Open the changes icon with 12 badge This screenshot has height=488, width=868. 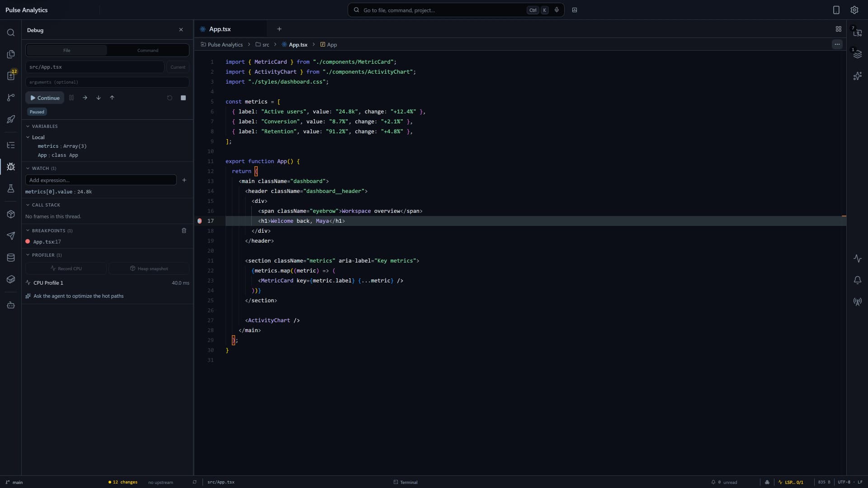(11, 76)
